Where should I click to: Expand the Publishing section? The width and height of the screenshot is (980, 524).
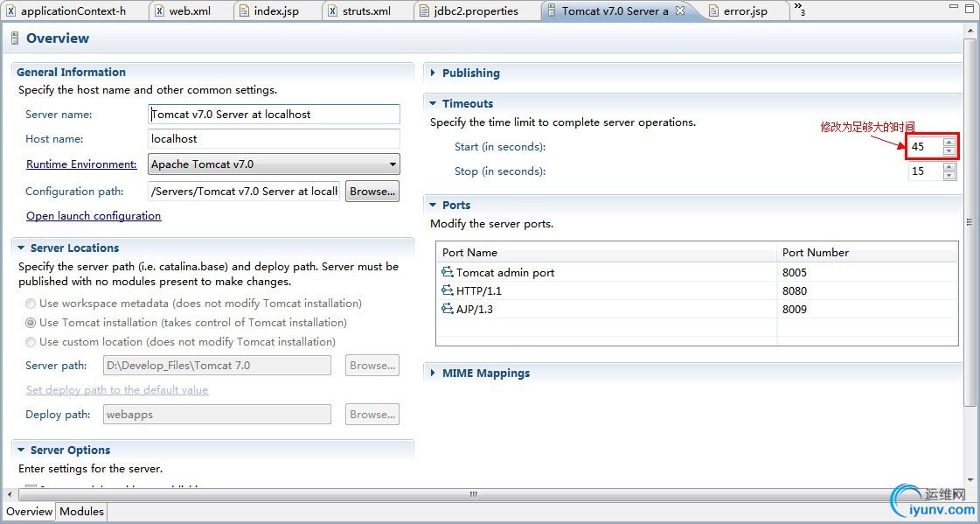(x=433, y=73)
